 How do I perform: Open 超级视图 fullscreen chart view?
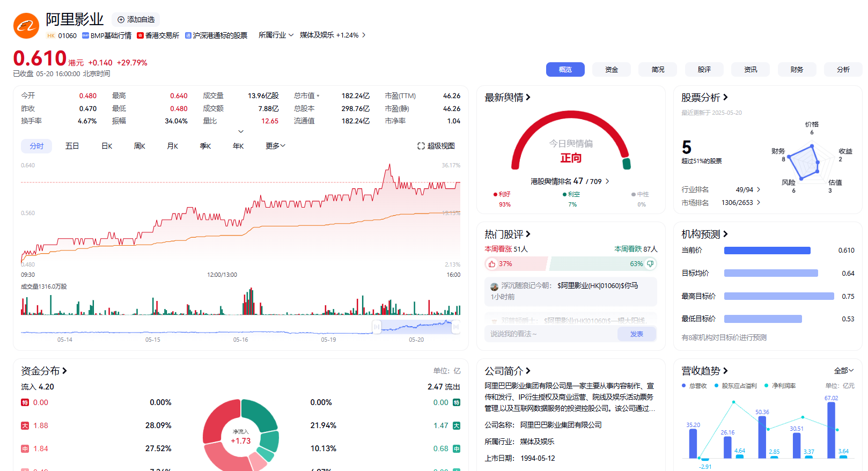[x=436, y=146]
